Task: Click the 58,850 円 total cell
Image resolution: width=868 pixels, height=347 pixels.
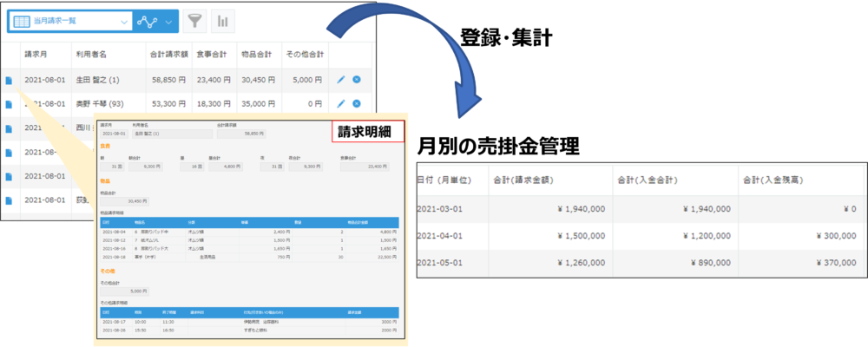Action: 168,81
